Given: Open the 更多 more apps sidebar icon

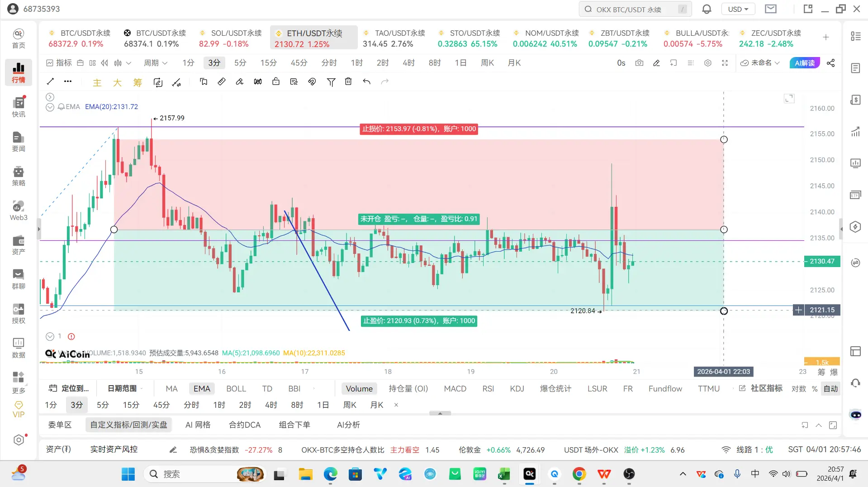Looking at the screenshot, I should 19,382.
